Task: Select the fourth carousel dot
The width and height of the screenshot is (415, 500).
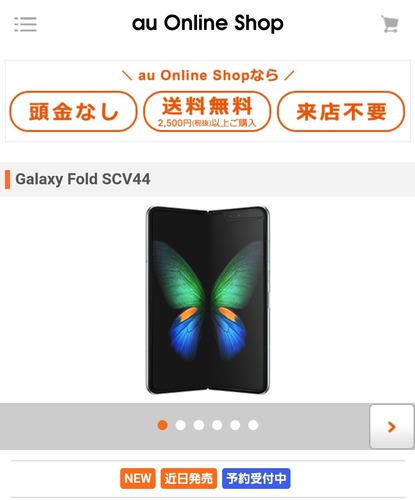Action: pos(217,425)
